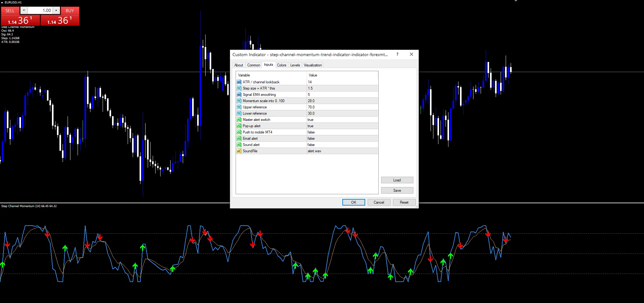Screen dimensions: 644x303
Task: Switch to the Levels tab
Action: [295, 65]
